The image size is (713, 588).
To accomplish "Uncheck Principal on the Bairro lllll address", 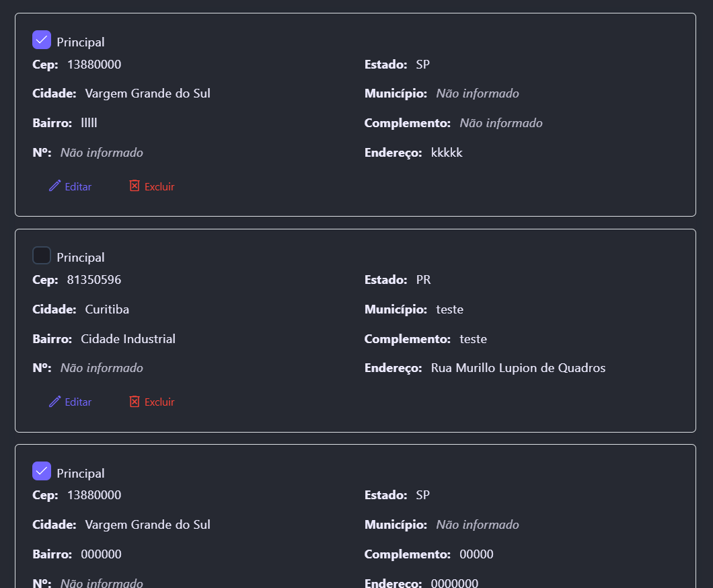I will pyautogui.click(x=42, y=40).
